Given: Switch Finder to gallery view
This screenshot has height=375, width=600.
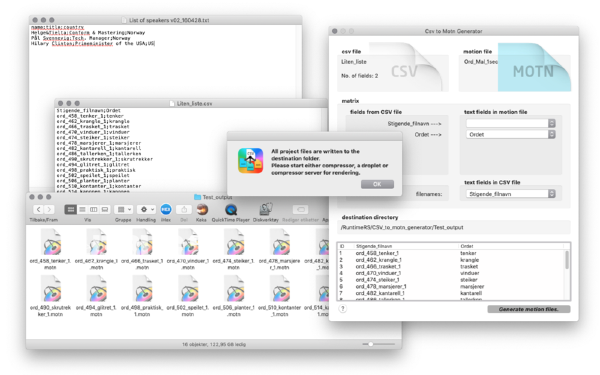Looking at the screenshot, I should [105, 209].
